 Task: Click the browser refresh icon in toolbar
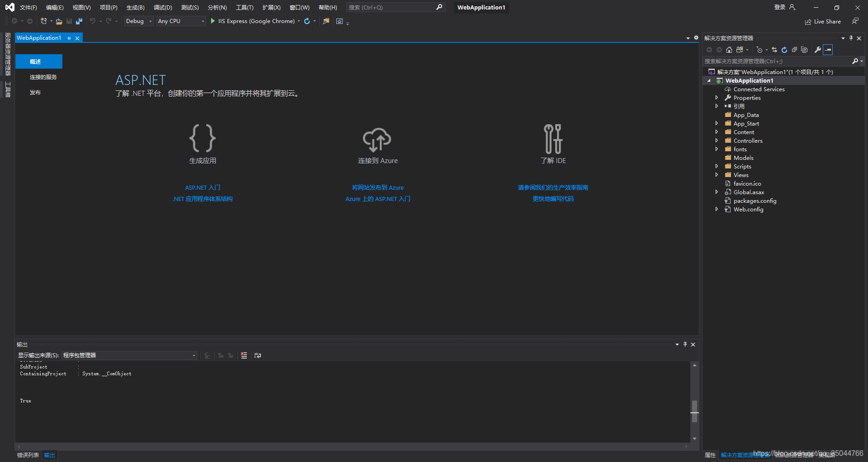[x=307, y=21]
